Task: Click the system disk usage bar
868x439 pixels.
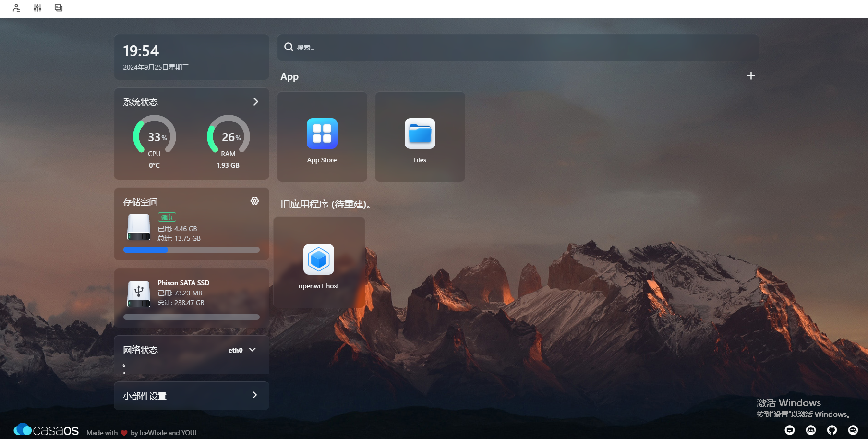Action: point(192,250)
